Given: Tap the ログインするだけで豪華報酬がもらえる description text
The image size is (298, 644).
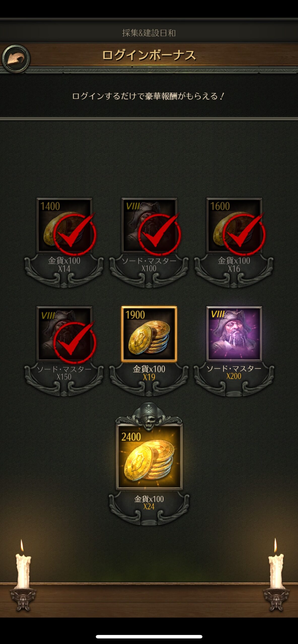Looking at the screenshot, I should (148, 96).
